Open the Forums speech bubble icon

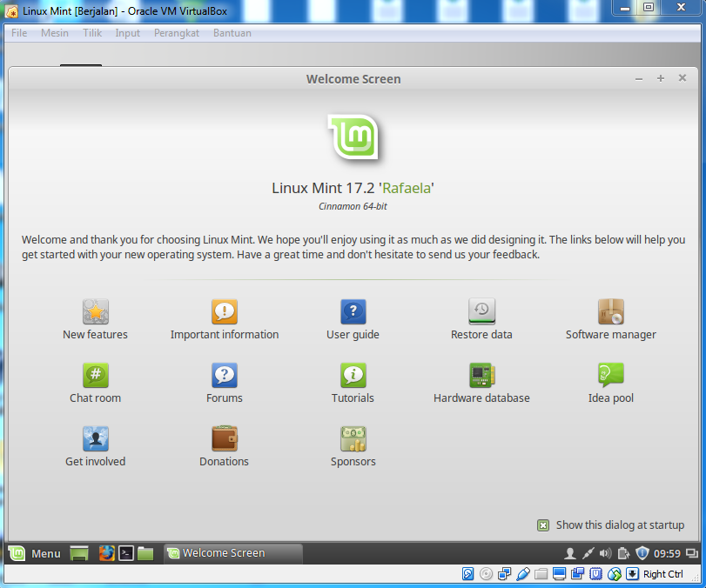coord(225,375)
